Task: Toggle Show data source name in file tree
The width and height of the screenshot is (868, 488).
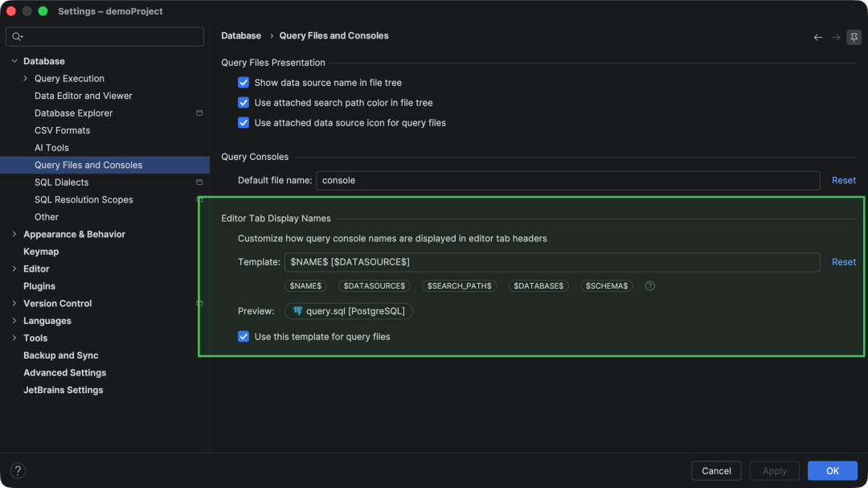Action: [x=244, y=83]
